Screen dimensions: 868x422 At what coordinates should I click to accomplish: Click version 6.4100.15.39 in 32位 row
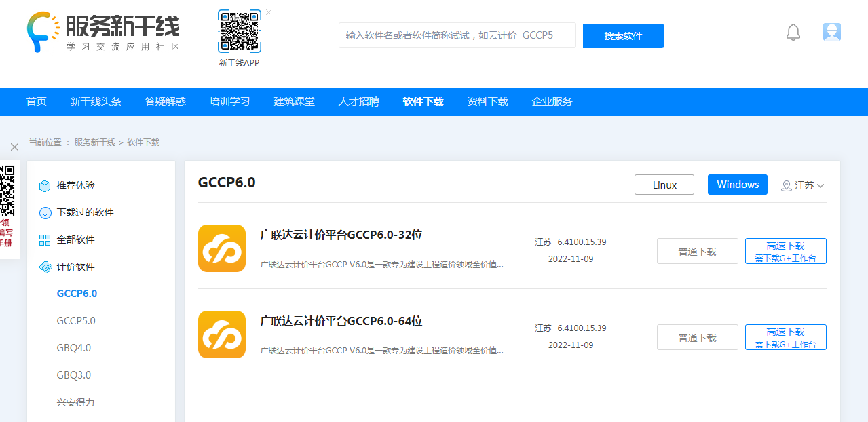(582, 242)
